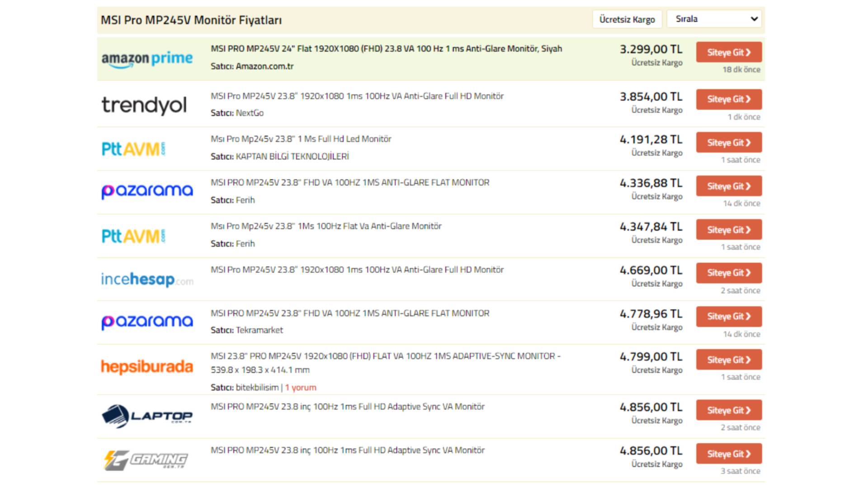The width and height of the screenshot is (868, 488).
Task: Click the Hepsiburada store logo
Action: 147,366
